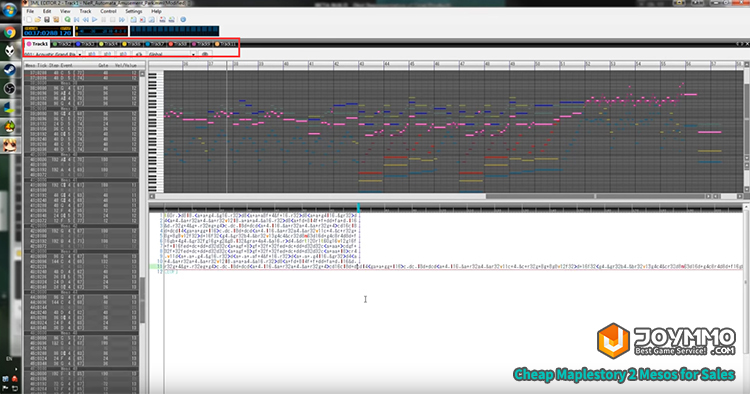This screenshot has width=750, height=394.
Task: Click the Event column header
Action: pyautogui.click(x=66, y=65)
